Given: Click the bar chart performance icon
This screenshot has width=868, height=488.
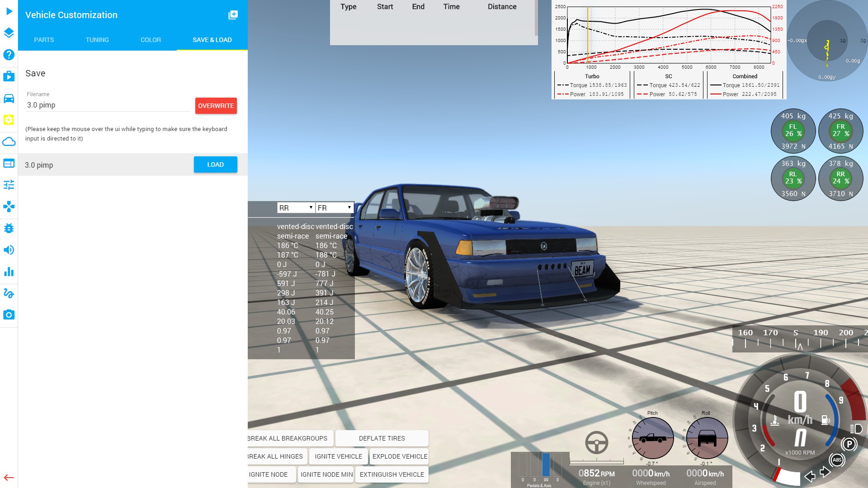Looking at the screenshot, I should pos(9,272).
